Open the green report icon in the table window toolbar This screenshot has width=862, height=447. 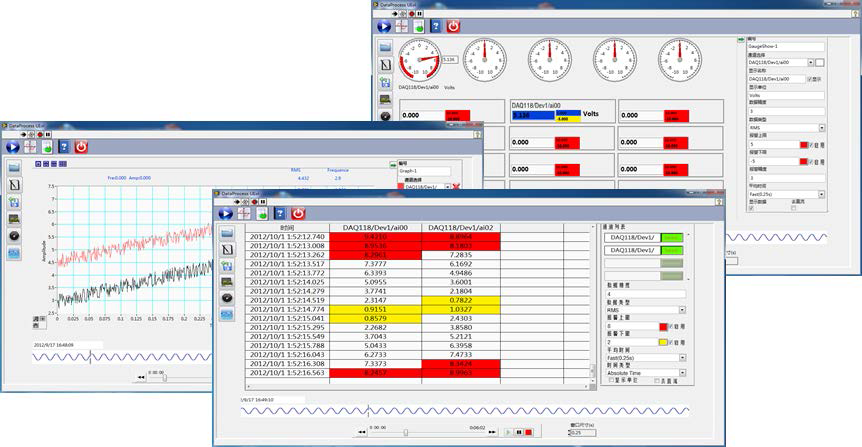point(262,213)
